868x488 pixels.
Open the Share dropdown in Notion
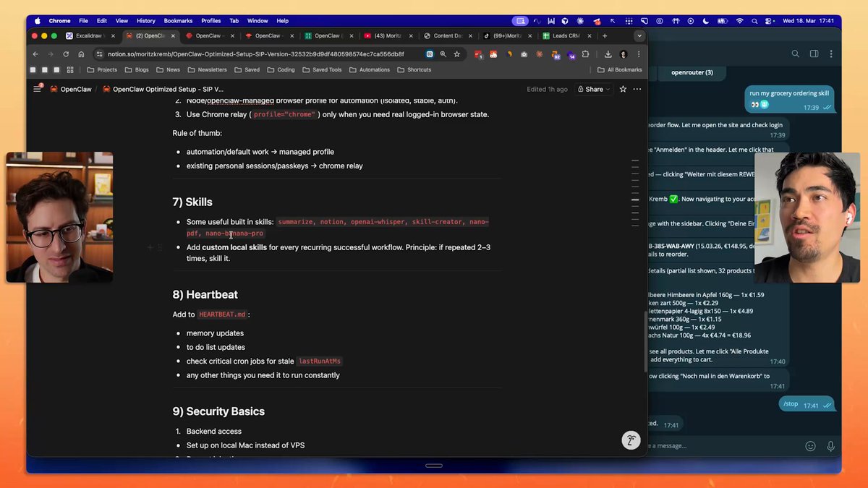click(593, 89)
